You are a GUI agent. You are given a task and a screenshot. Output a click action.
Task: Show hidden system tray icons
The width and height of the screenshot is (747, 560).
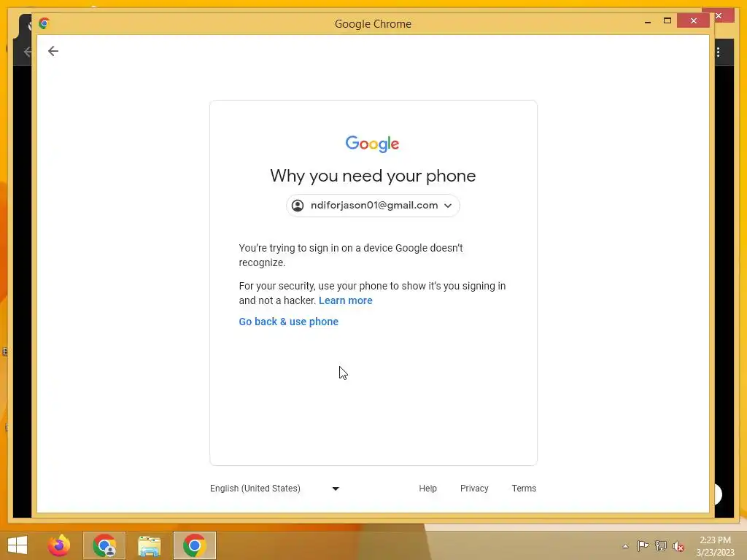click(625, 546)
